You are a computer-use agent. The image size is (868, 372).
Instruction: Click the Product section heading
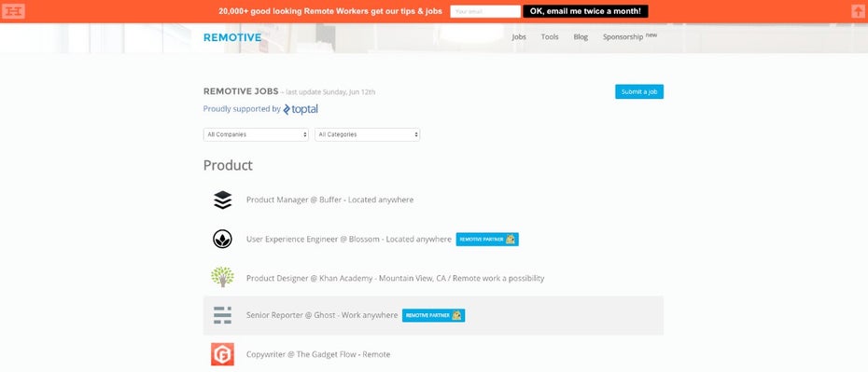click(x=228, y=165)
